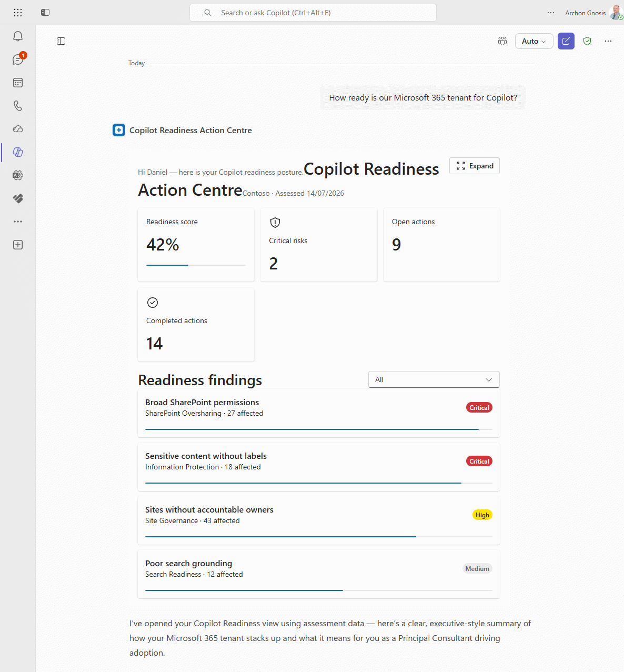Click the Today date separator label
Viewport: 624px width, 672px height.
[136, 63]
